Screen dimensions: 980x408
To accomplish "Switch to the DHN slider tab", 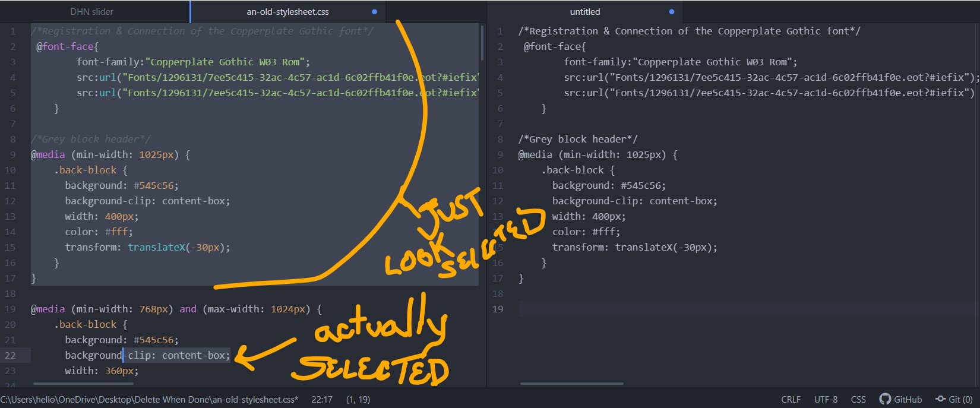I will coord(92,12).
